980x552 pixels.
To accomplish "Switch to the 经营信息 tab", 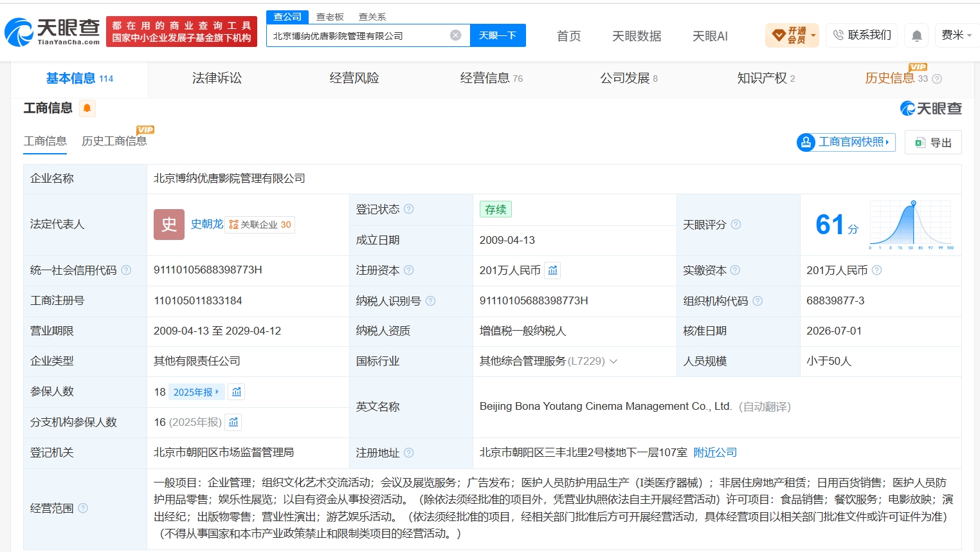I will coord(491,78).
